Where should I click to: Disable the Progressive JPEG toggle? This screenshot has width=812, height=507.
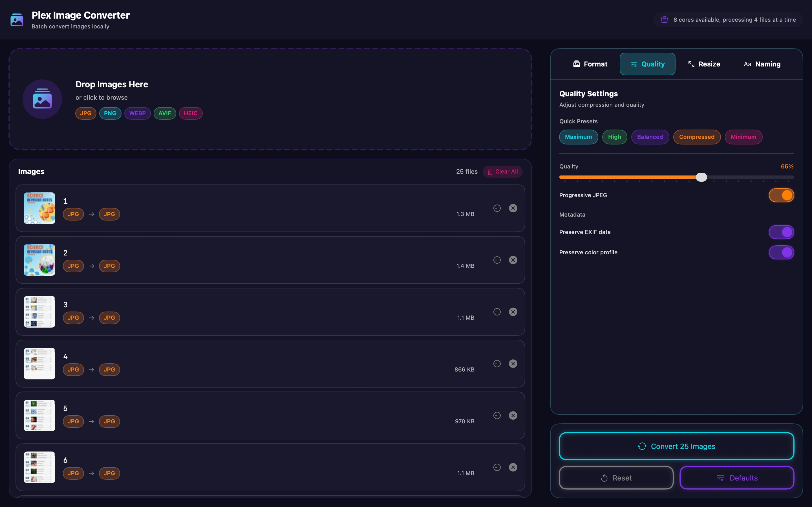coord(781,195)
